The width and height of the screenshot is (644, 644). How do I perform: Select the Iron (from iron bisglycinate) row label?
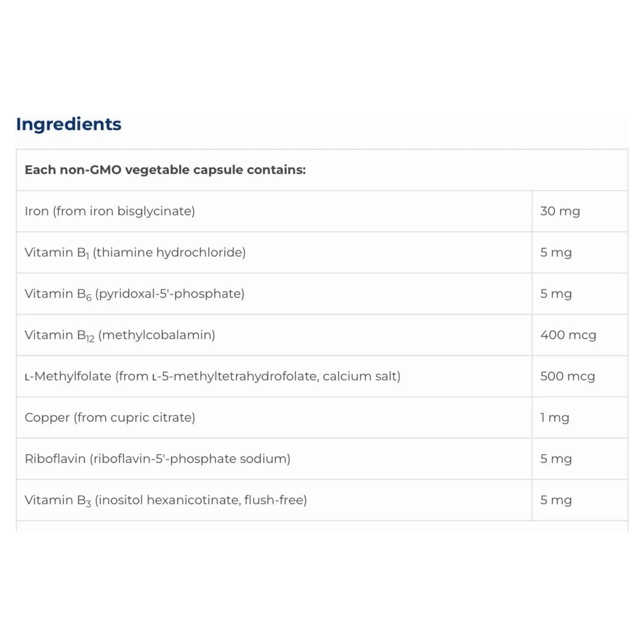[110, 211]
